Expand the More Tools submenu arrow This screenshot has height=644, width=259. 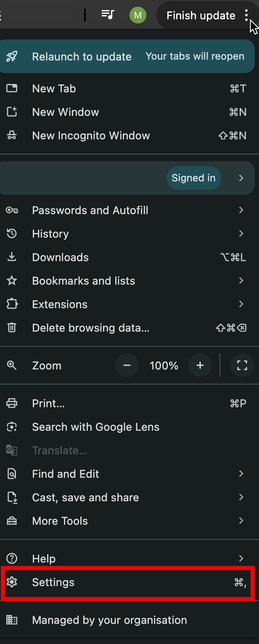click(x=241, y=521)
